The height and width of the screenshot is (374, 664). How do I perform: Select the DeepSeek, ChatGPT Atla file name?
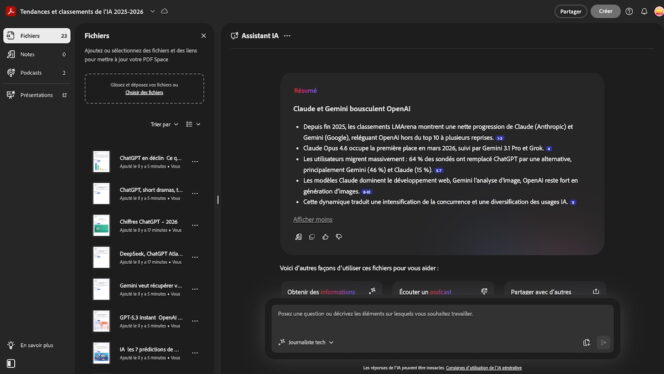[x=151, y=254]
